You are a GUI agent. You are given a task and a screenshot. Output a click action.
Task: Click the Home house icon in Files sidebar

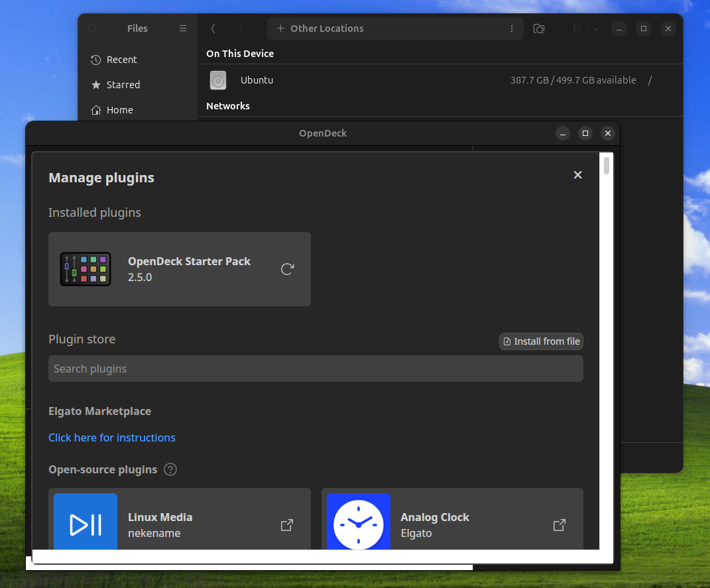[x=96, y=110]
